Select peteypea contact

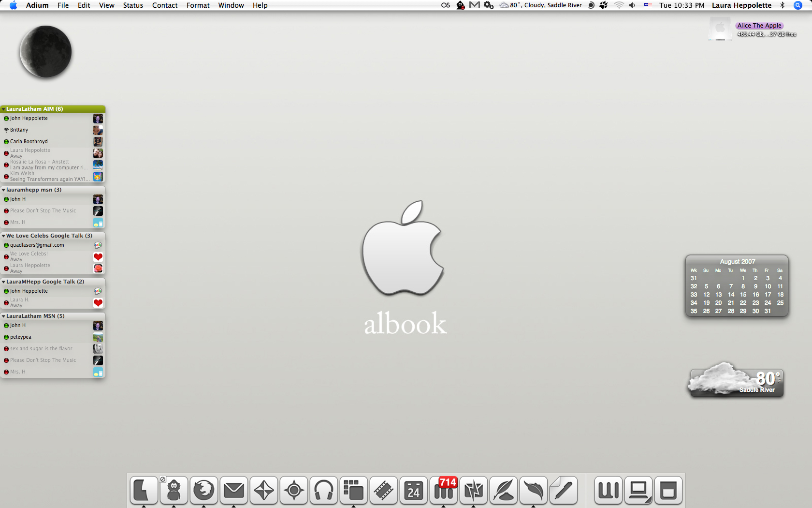coord(53,337)
